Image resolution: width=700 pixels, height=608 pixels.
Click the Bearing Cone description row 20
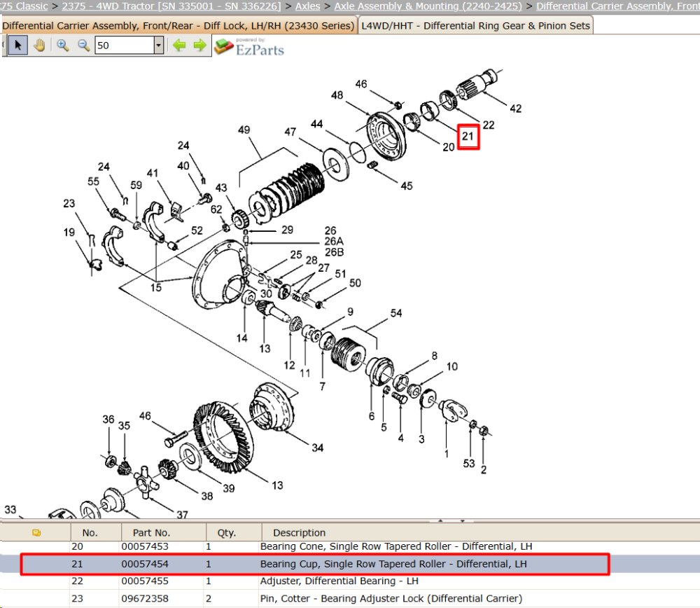[396, 546]
